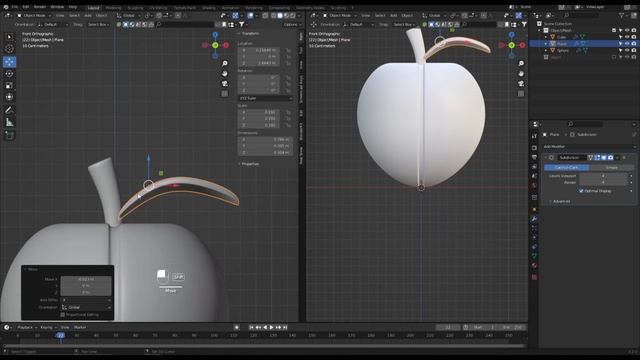640x360 pixels.
Task: Open the Add Modifier dropdown
Action: (589, 147)
